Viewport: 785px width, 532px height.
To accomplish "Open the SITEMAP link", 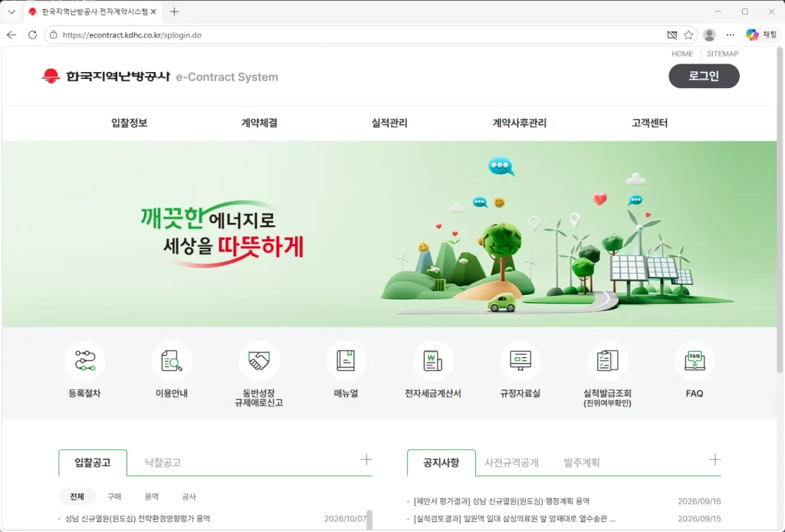I will (x=722, y=54).
